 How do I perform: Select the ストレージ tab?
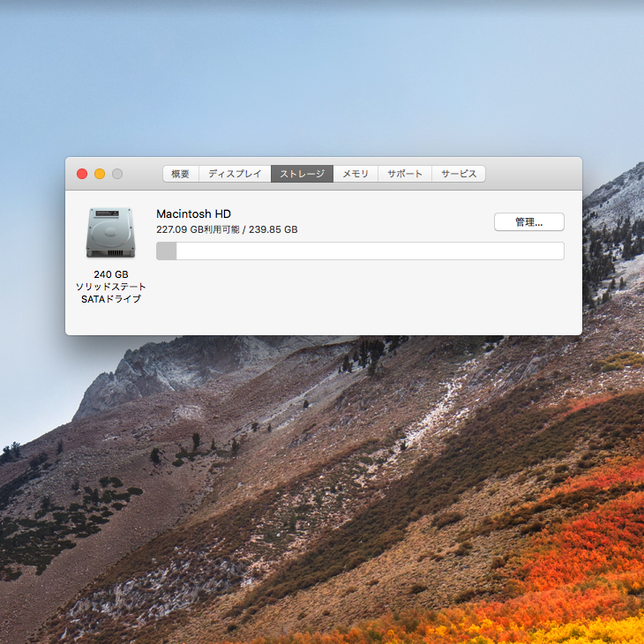click(302, 174)
